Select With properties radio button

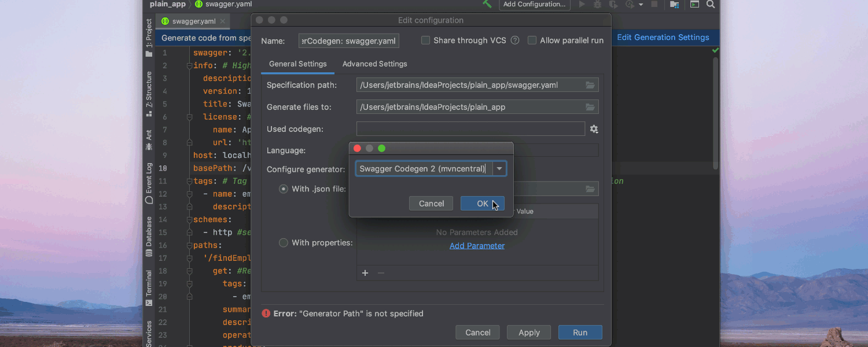click(284, 243)
